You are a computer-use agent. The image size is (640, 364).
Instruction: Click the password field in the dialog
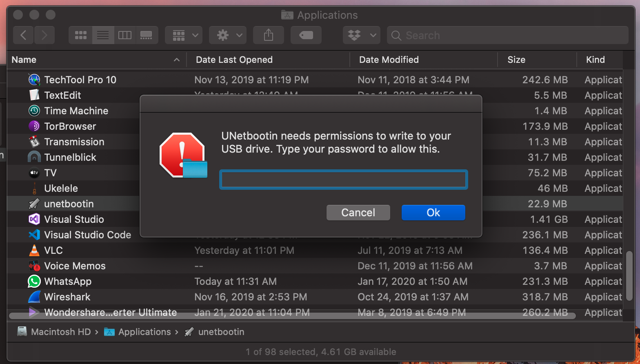coord(343,180)
